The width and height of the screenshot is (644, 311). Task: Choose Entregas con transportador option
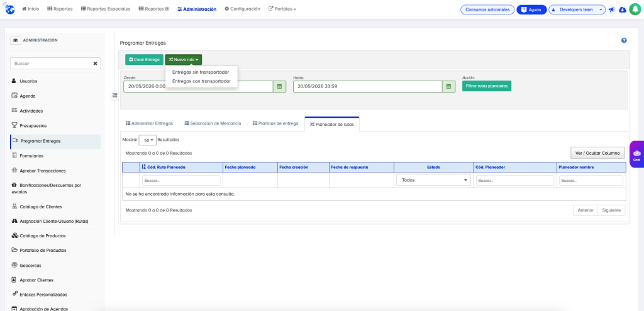click(x=201, y=81)
